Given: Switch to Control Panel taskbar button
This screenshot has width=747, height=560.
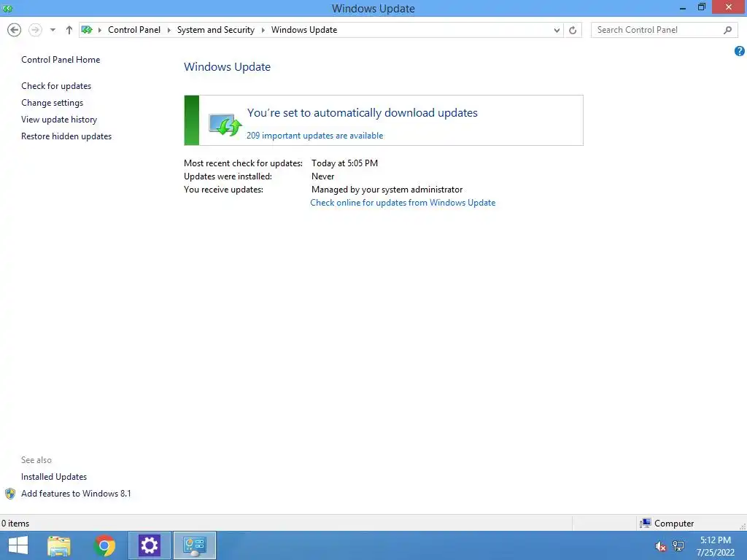Looking at the screenshot, I should point(194,545).
